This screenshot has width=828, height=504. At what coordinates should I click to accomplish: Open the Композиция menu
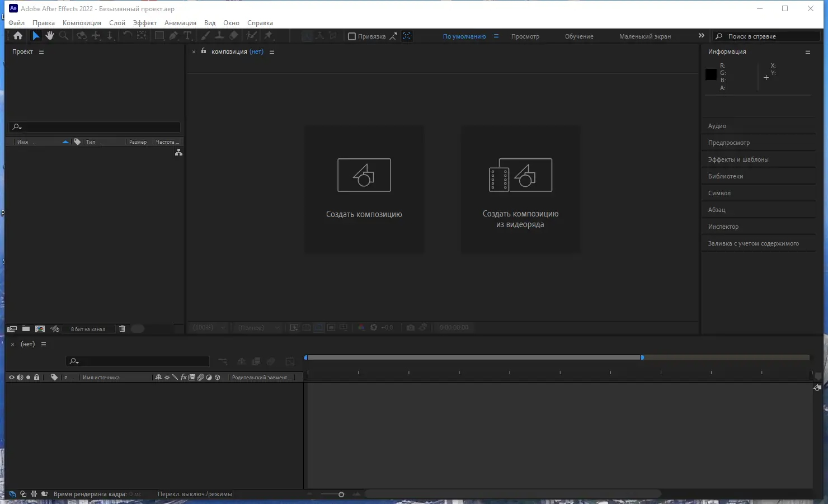(x=82, y=23)
